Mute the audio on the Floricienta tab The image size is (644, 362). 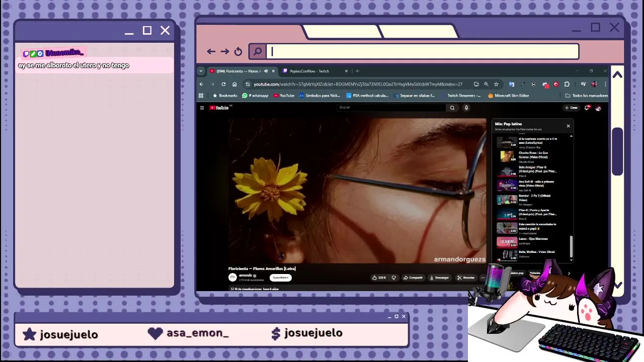[x=266, y=71]
